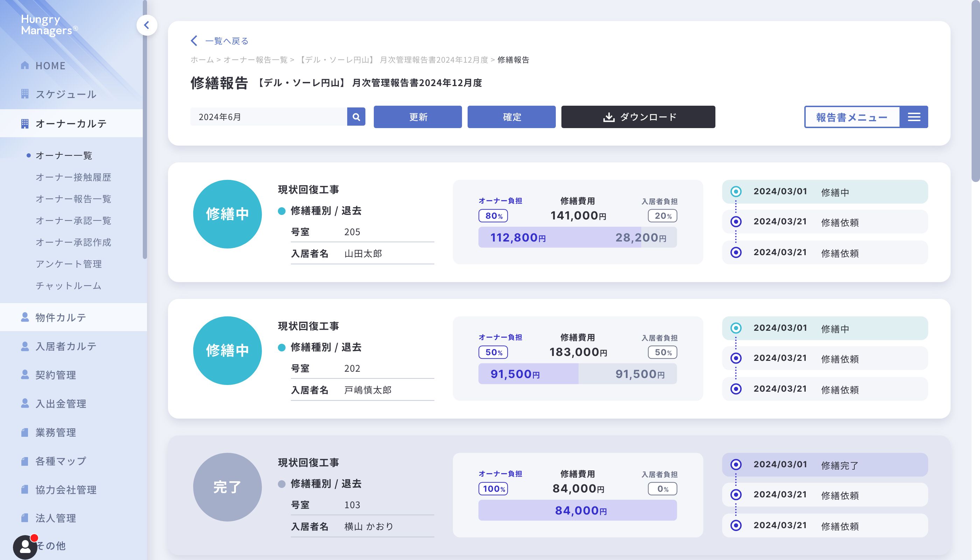
Task: Select second 修繕依頼 marker in room 202 card
Action: point(736,389)
